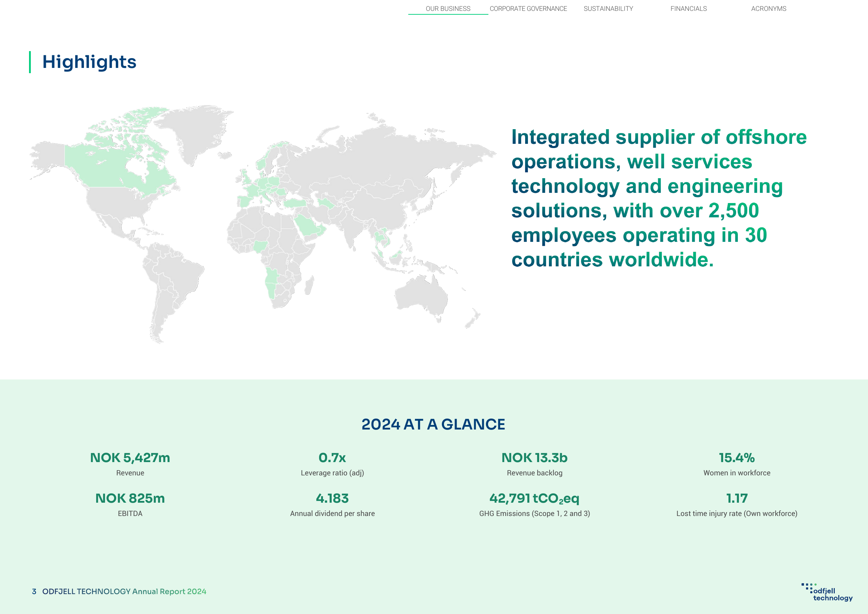Select the ACRONYMS tab
Screen dimensions: 868x614
(x=769, y=9)
